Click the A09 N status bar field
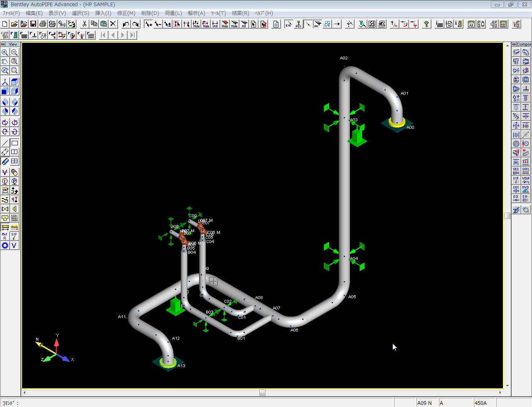 click(426, 403)
